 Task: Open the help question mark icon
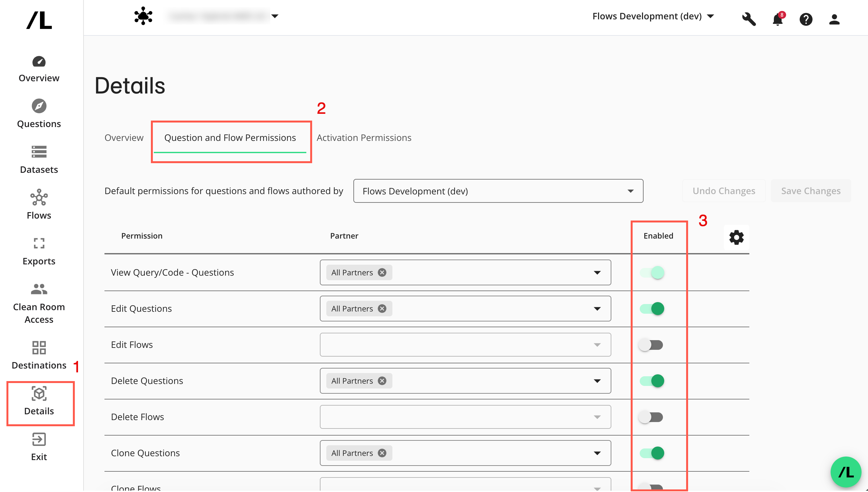[806, 19]
